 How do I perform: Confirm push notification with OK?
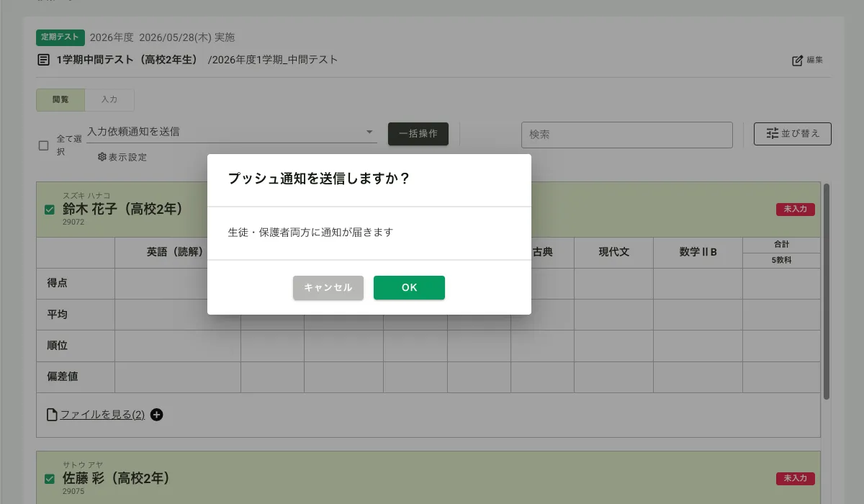[409, 287]
